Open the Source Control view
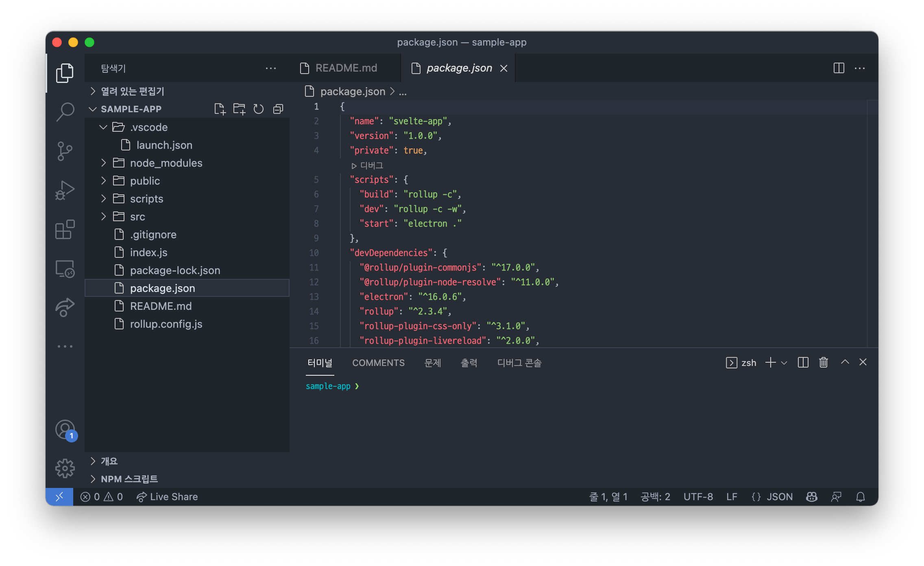The height and width of the screenshot is (566, 924). (65, 151)
